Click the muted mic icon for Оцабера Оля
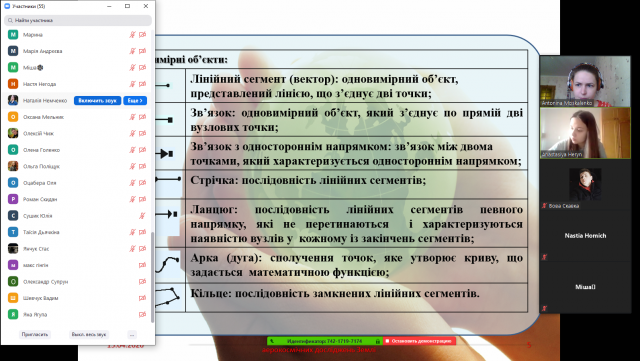 (x=132, y=183)
